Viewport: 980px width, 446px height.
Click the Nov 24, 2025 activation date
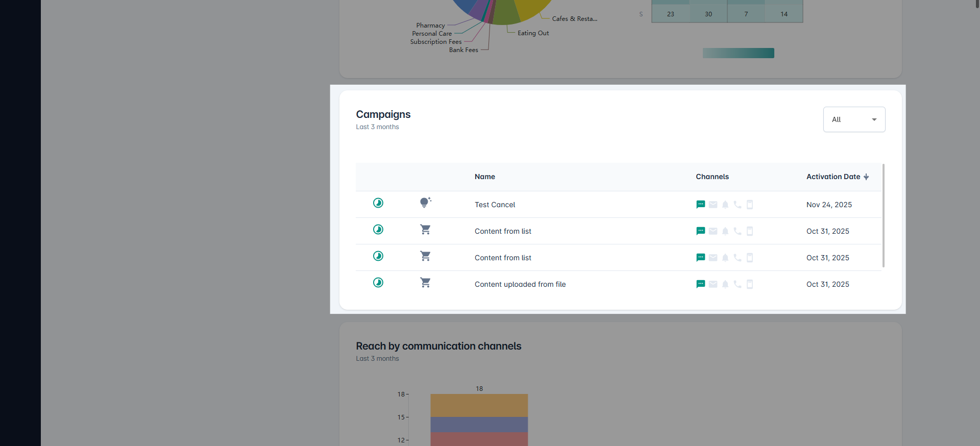(829, 205)
